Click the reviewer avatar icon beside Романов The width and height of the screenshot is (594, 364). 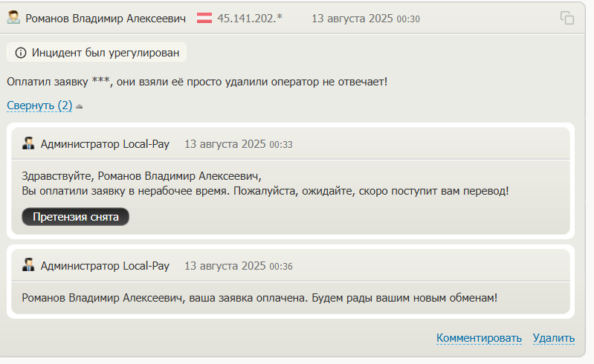(13, 17)
